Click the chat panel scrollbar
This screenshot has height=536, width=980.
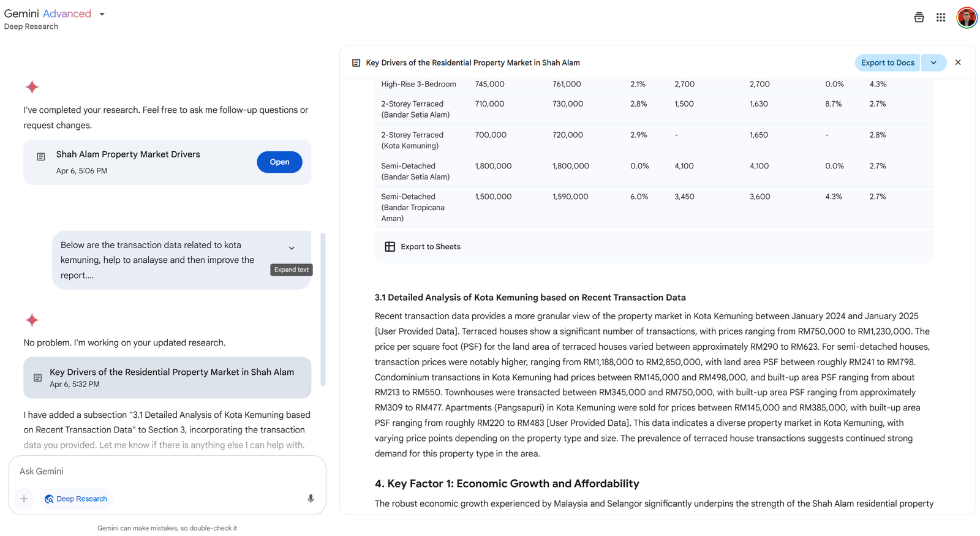point(323,309)
